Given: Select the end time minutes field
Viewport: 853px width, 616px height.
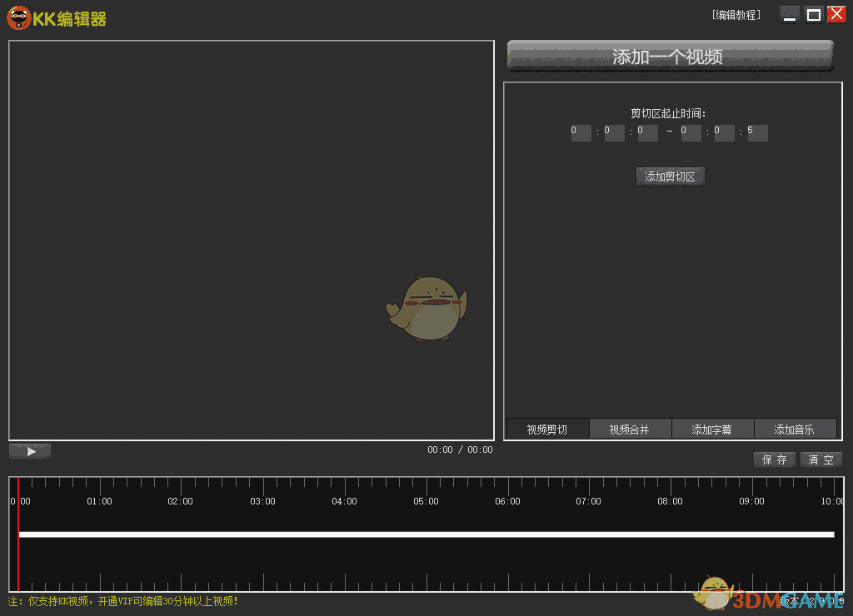Looking at the screenshot, I should [724, 132].
